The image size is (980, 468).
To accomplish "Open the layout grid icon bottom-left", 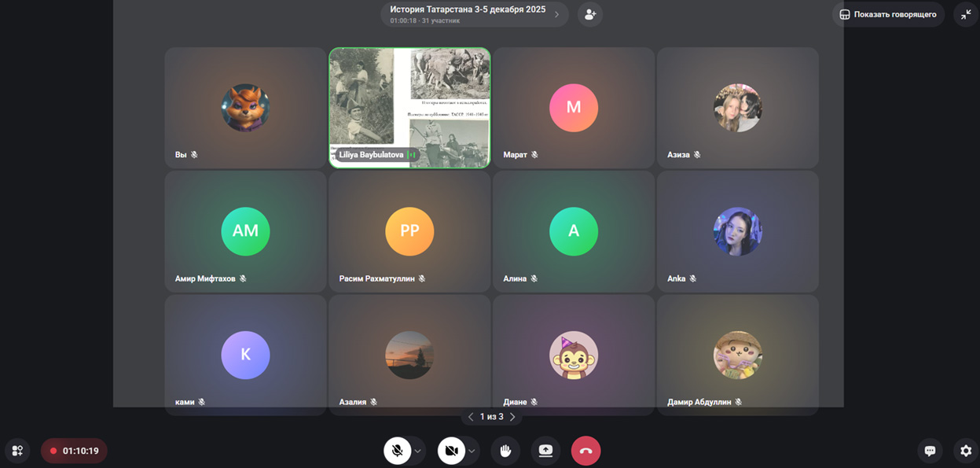I will (x=17, y=451).
